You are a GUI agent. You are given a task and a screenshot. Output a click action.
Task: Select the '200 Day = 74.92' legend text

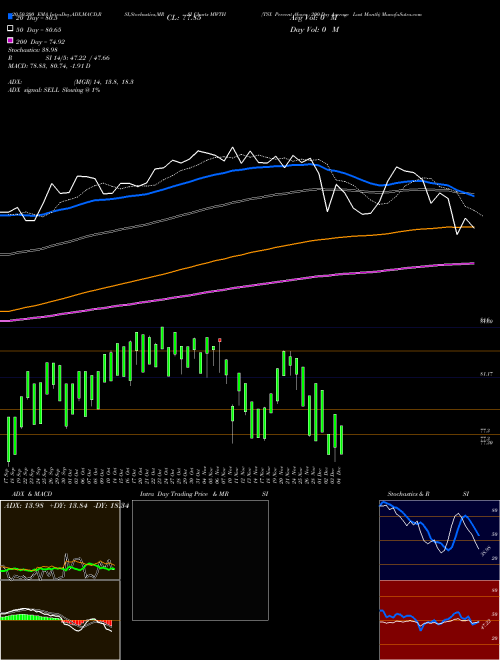pos(40,42)
